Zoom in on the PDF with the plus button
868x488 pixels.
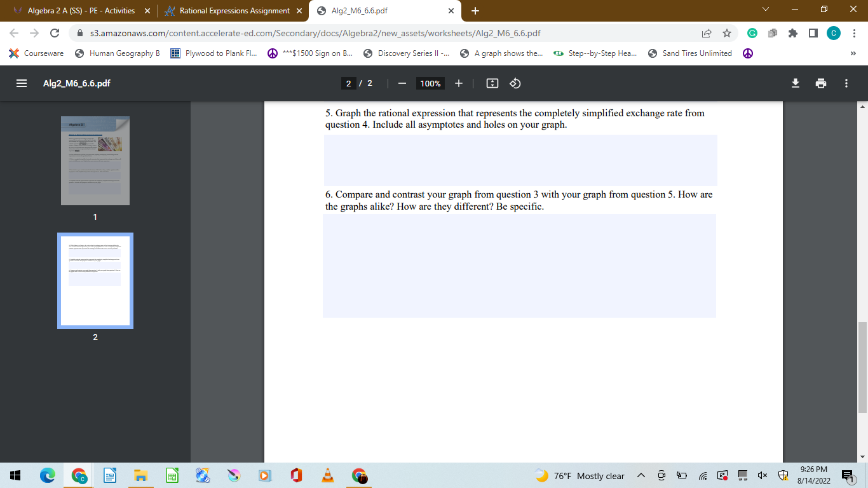(459, 83)
